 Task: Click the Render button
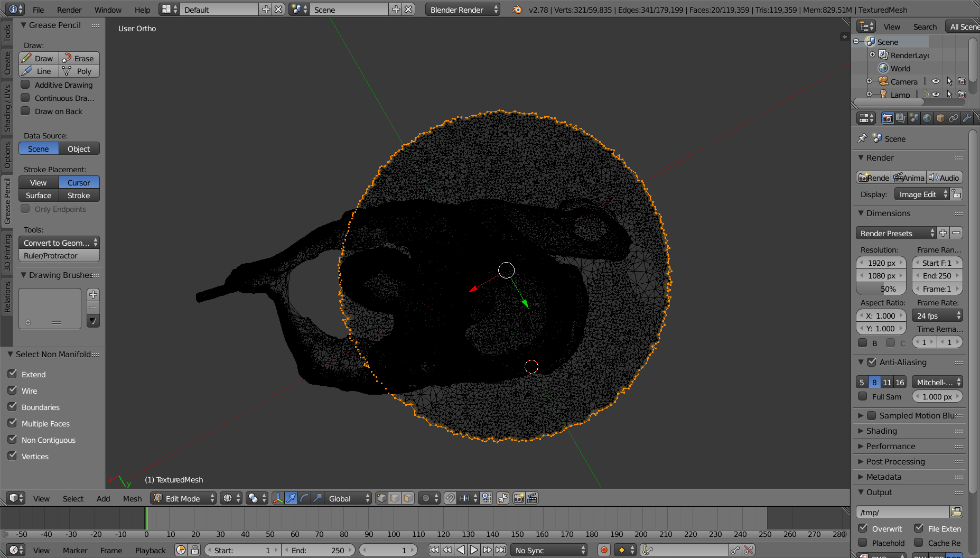[x=874, y=178]
